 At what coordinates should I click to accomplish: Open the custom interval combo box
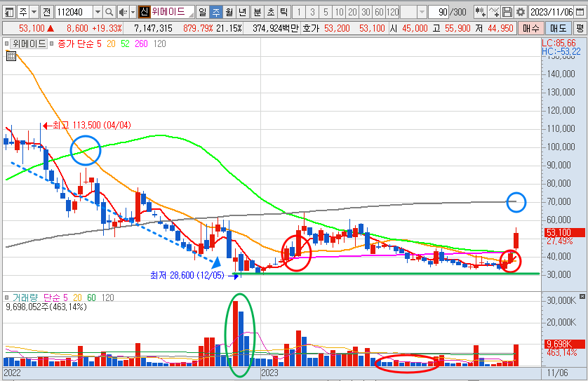point(413,13)
